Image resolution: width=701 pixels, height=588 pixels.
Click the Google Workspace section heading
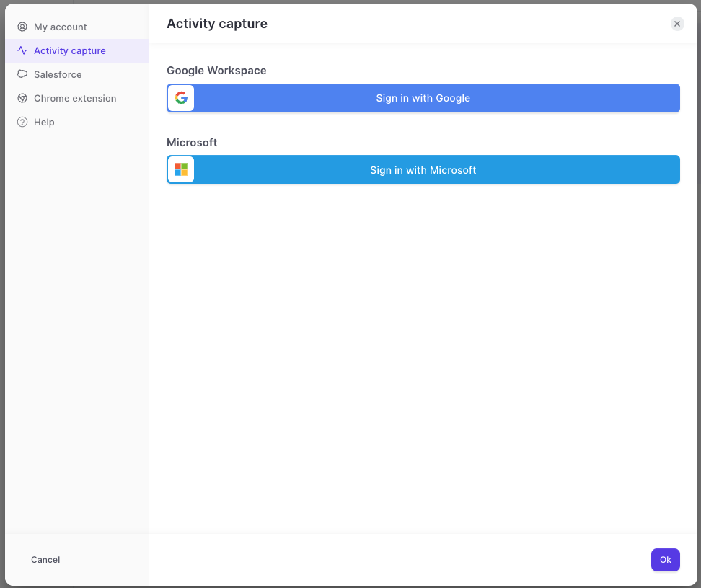(216, 71)
